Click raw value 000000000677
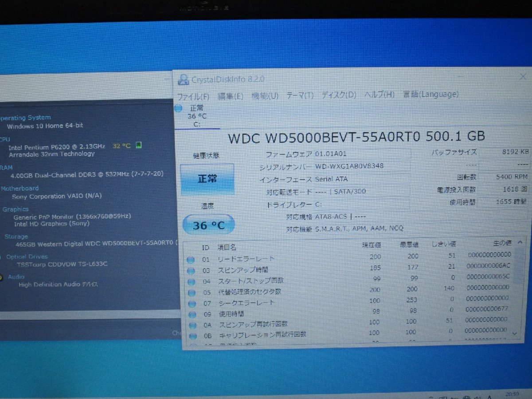Viewport: 532px width, 399px height. tap(486, 309)
